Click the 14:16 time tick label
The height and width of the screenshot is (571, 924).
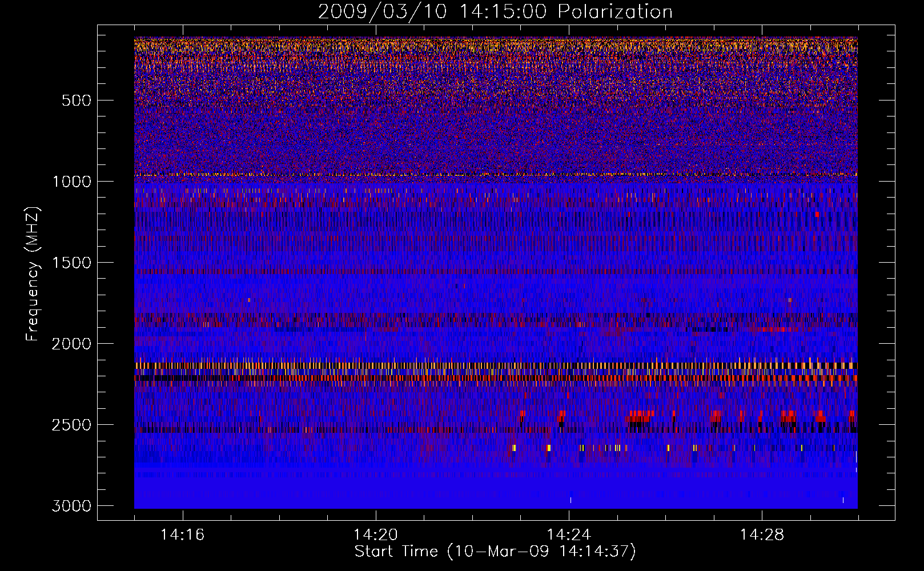(x=182, y=534)
